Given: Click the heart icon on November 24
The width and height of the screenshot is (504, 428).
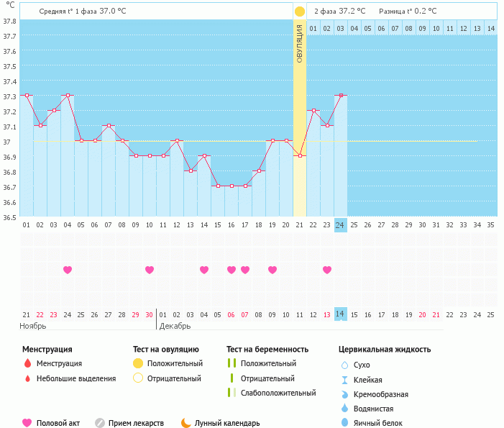Looking at the screenshot, I should (x=68, y=270).
